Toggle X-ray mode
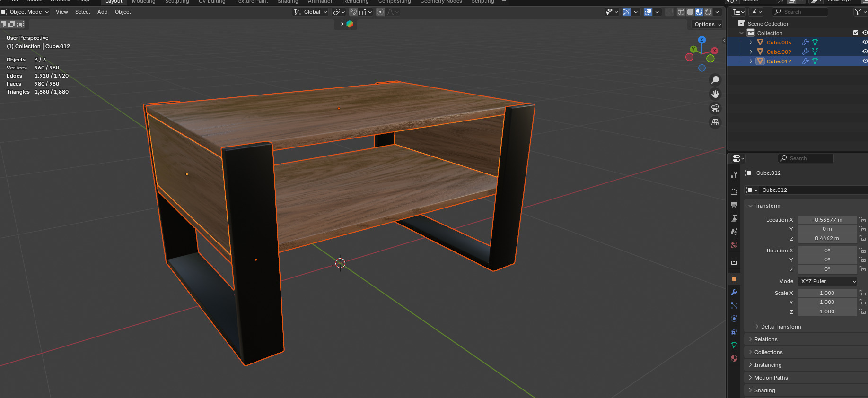This screenshot has height=398, width=868. 669,12
